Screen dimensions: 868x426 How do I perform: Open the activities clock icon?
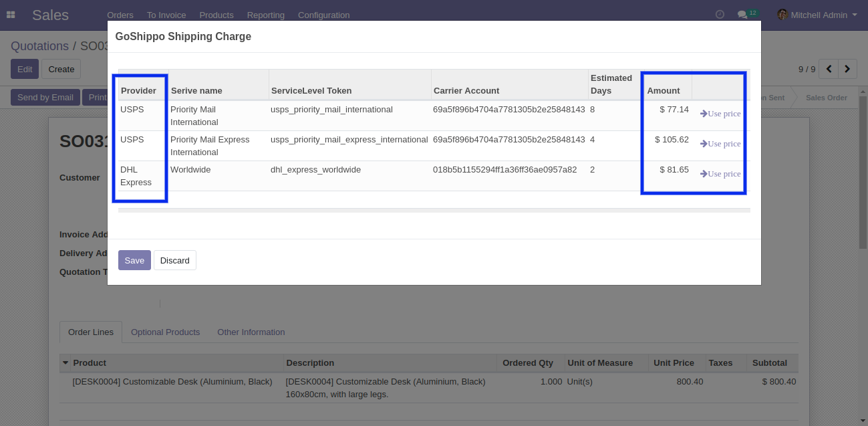coord(720,15)
